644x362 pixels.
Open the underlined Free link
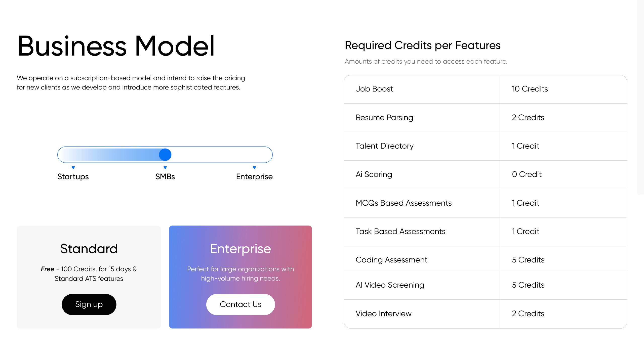tap(48, 269)
